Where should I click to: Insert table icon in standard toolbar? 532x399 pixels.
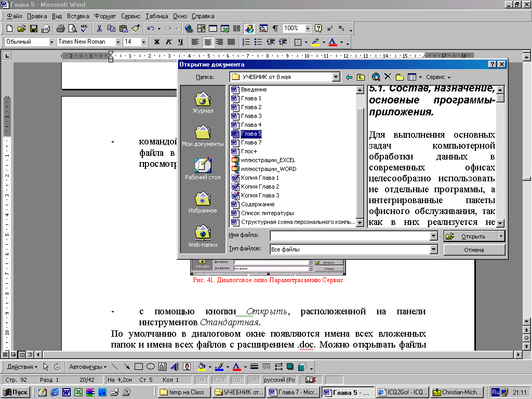click(x=213, y=29)
